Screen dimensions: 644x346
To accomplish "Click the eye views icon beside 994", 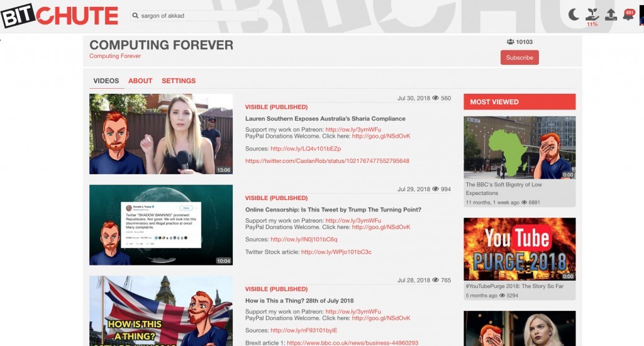I will (x=436, y=189).
